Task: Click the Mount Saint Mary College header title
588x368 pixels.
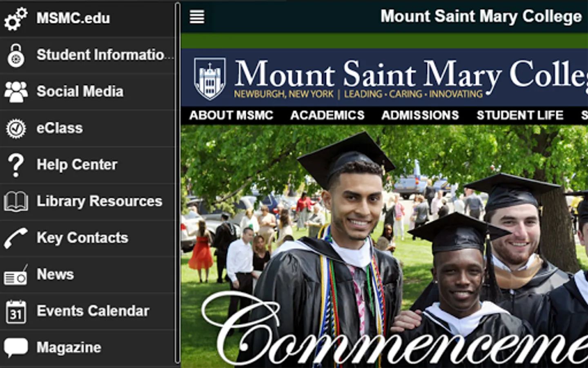Action: pyautogui.click(x=481, y=17)
